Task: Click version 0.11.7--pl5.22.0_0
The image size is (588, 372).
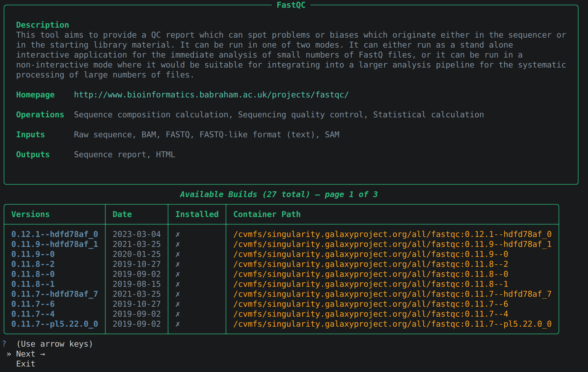Action: [55, 324]
